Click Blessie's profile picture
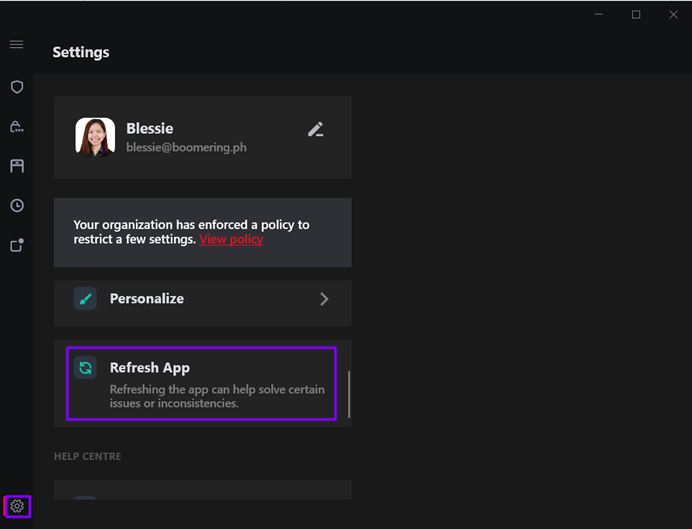692x529 pixels. pos(95,137)
